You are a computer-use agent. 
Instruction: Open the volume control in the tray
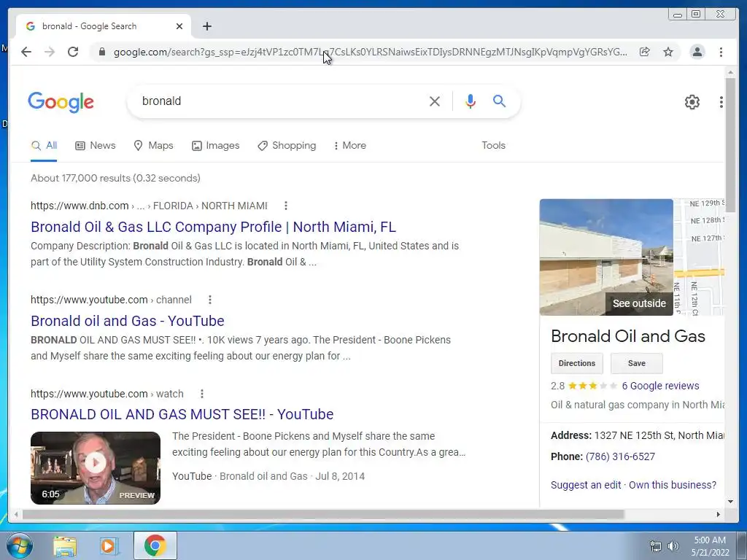click(x=673, y=547)
